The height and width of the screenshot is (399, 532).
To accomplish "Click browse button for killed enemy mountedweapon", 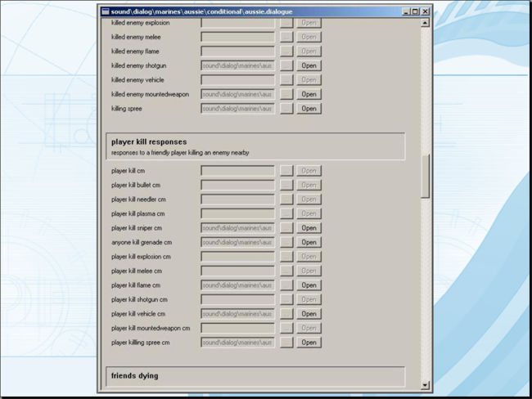I will 286,94.
